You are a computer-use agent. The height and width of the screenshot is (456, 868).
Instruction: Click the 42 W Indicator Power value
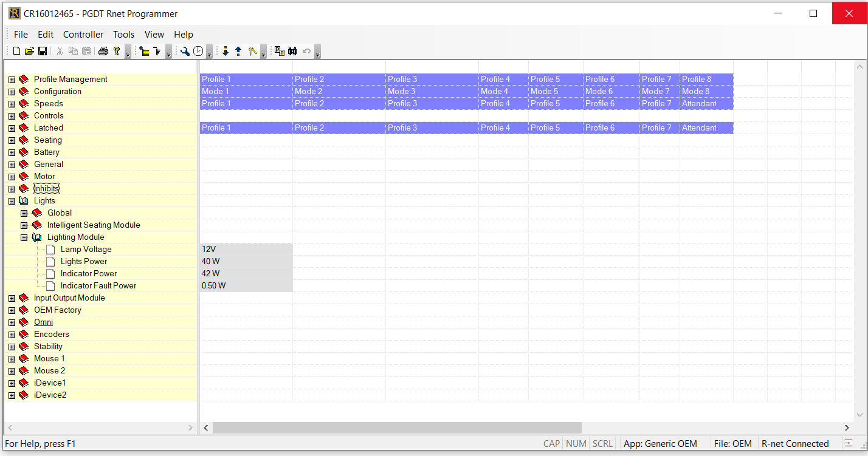[246, 274]
